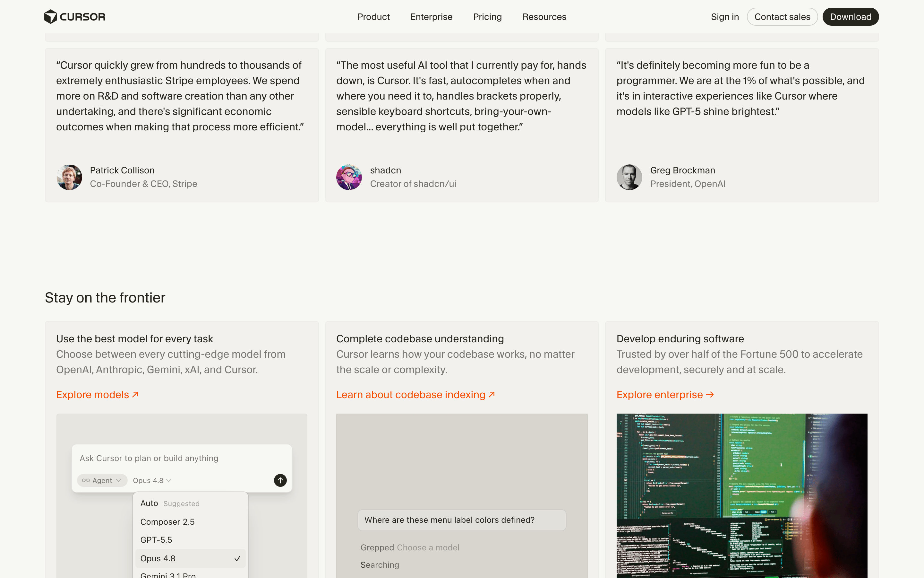Select Auto Suggested model option
The width and height of the screenshot is (924, 578).
pyautogui.click(x=190, y=504)
